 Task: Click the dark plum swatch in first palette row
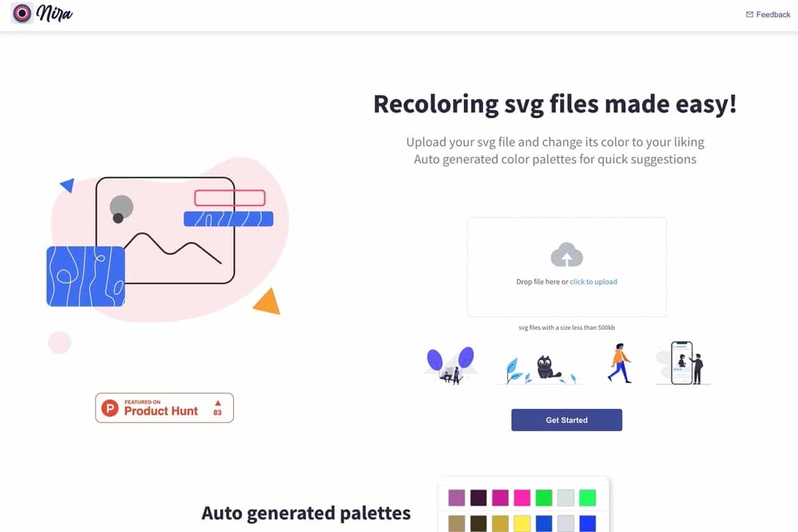point(478,498)
